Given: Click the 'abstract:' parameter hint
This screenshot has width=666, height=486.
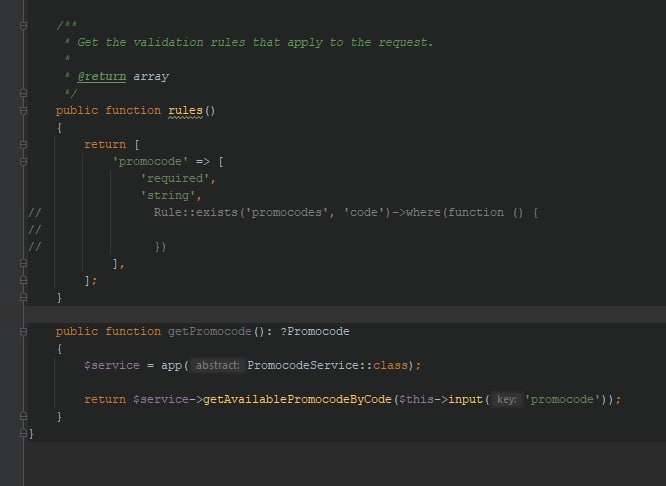Looking at the screenshot, I should coord(217,365).
